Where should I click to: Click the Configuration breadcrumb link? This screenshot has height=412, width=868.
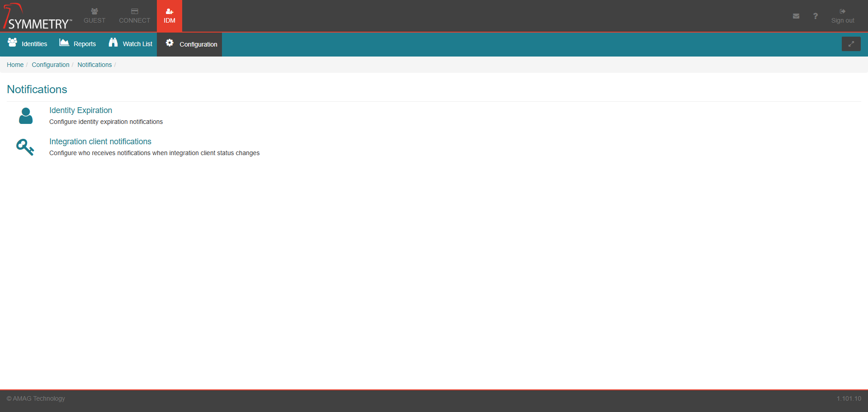click(51, 65)
